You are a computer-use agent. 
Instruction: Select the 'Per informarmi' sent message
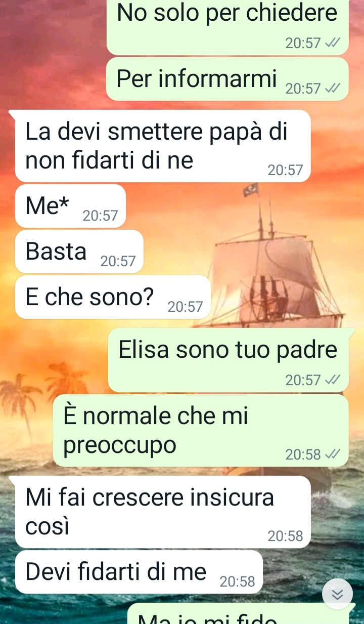(227, 79)
